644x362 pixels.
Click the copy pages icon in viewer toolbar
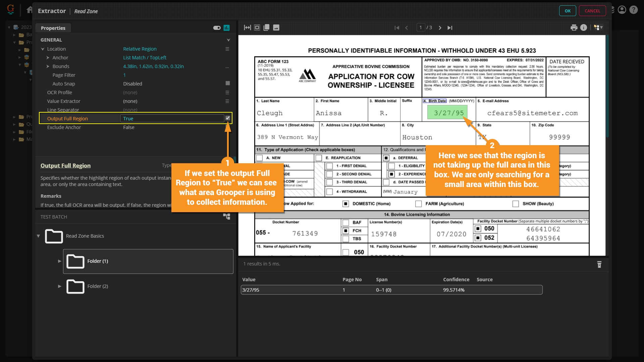tap(267, 28)
